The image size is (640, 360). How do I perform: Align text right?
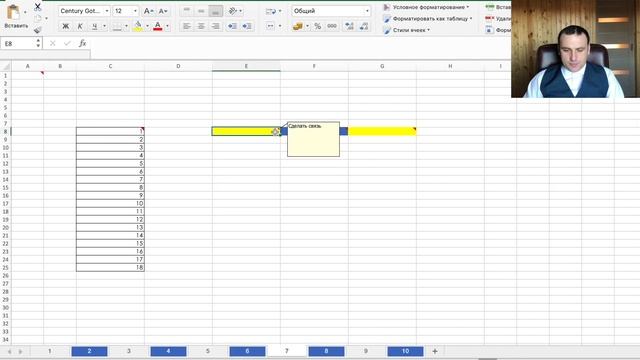tap(216, 26)
